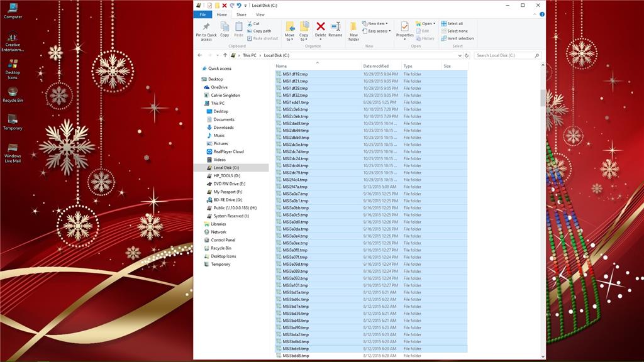Open Control Panel in navigation pane
Screen dimensions: 644x362
(x=223, y=240)
